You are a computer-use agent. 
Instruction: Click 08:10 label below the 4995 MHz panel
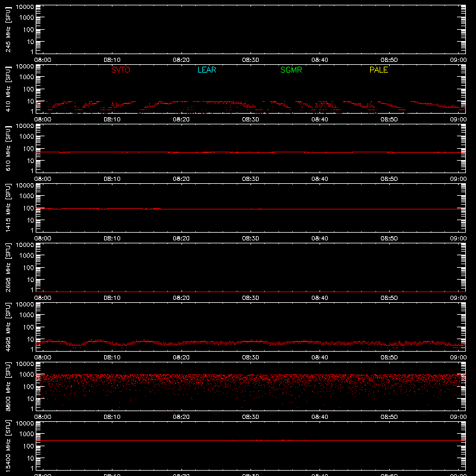click(x=112, y=358)
